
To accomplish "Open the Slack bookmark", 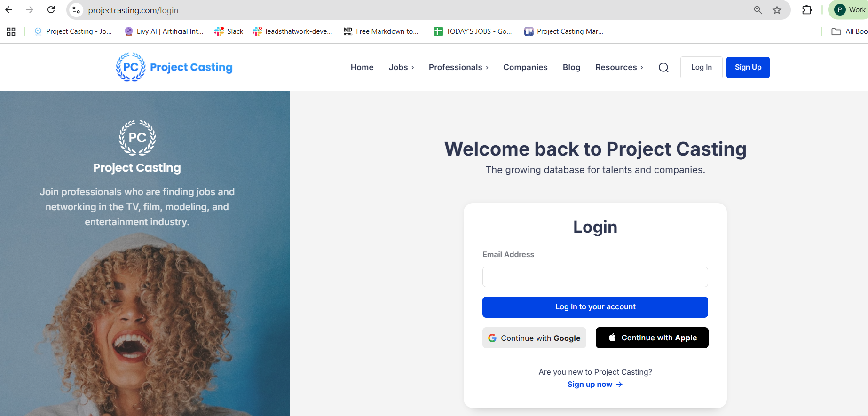I will click(229, 31).
